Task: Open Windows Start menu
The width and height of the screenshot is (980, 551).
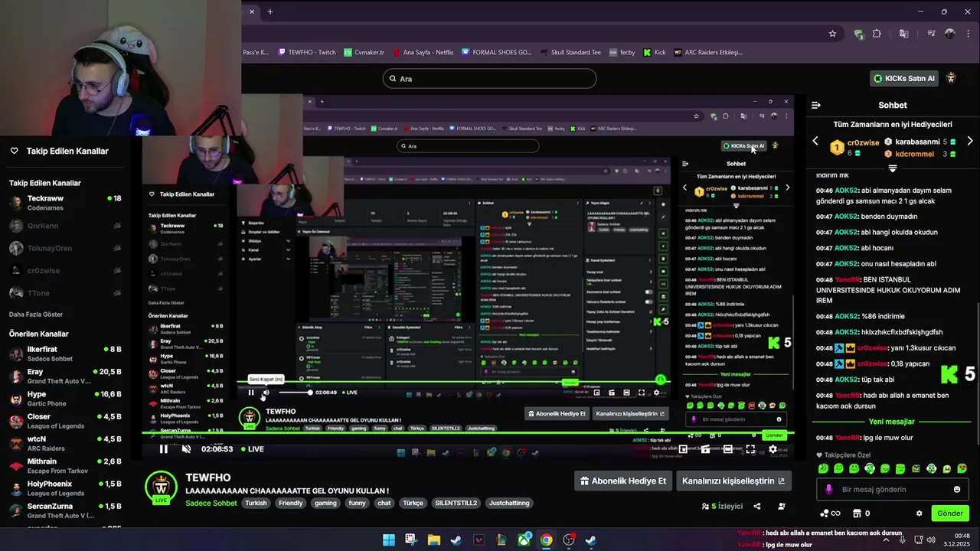Action: click(x=388, y=540)
